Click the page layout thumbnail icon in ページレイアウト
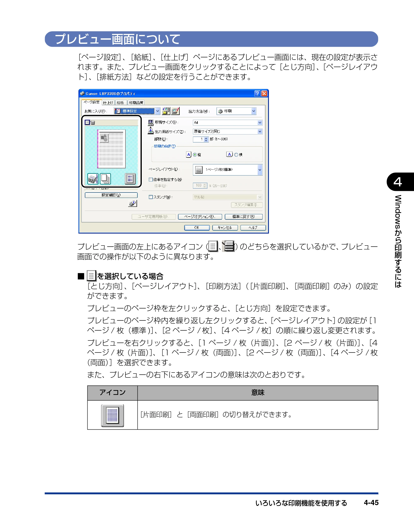 199,170
